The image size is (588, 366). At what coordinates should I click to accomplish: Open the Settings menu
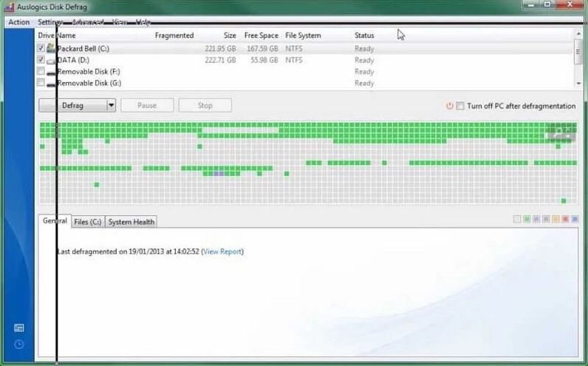click(50, 22)
